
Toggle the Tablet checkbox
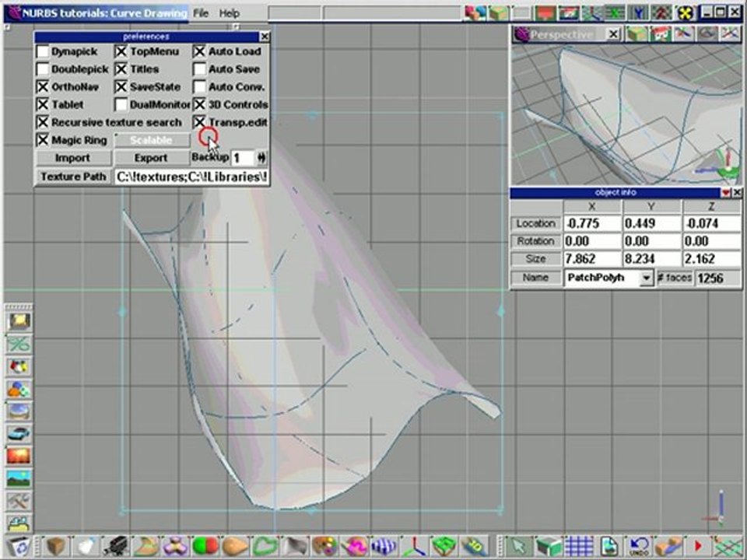[43, 104]
